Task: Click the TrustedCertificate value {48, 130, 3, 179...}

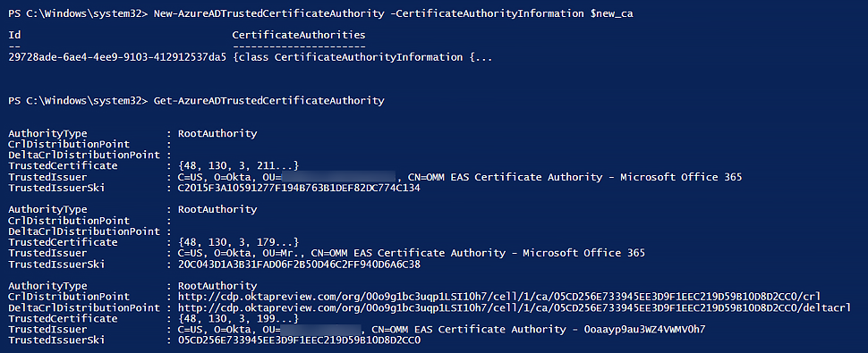Action: [x=239, y=242]
